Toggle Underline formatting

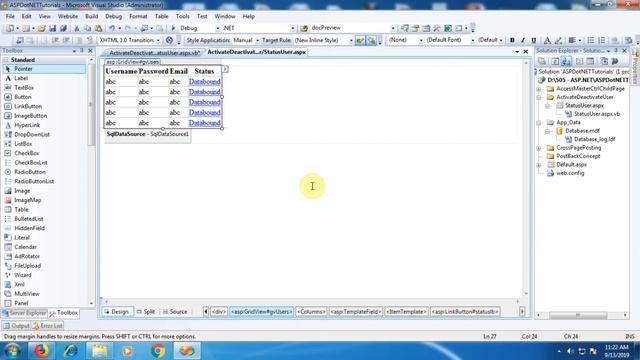[x=534, y=40]
